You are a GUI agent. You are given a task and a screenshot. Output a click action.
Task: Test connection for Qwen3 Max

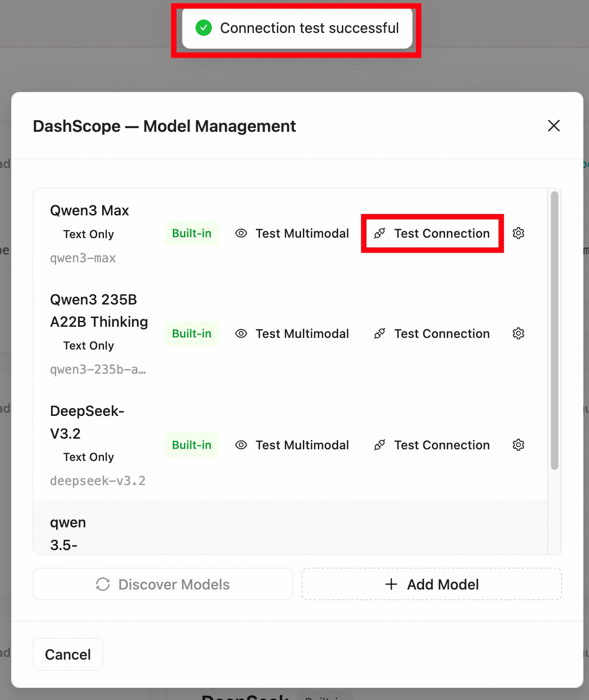432,233
